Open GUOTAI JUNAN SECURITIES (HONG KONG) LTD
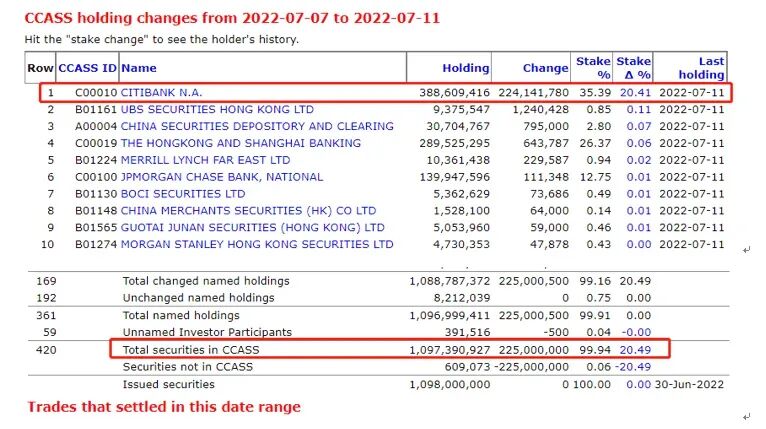 point(253,228)
